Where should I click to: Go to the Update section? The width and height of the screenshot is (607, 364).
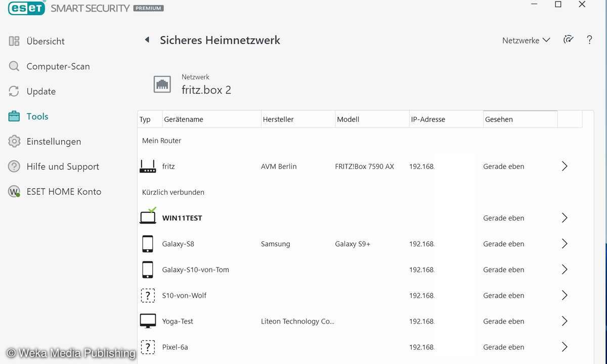pos(41,92)
